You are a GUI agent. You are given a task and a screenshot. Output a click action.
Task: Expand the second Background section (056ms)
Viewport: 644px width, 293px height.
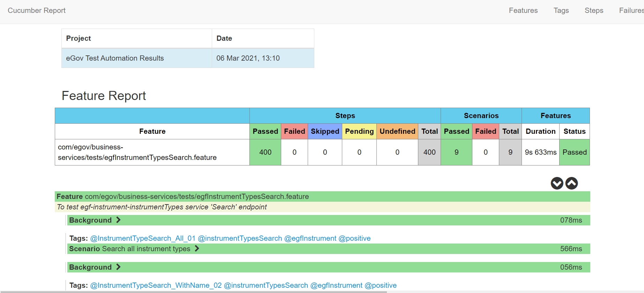tap(118, 267)
